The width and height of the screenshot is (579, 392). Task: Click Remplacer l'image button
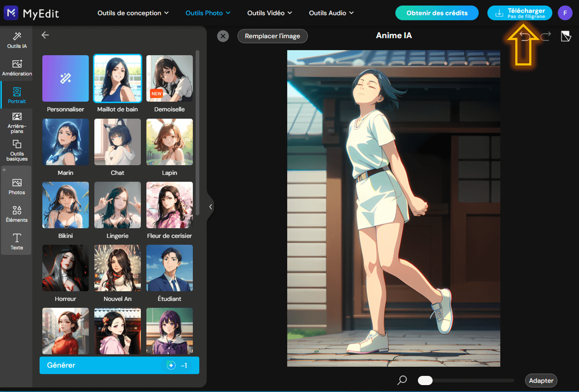pyautogui.click(x=272, y=36)
